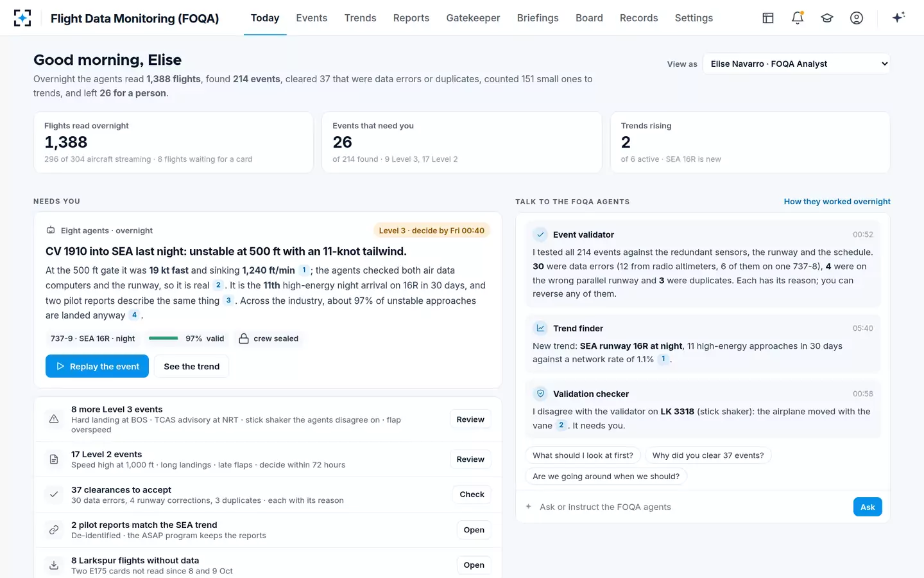Image resolution: width=924 pixels, height=578 pixels.
Task: Open the View as analyst dropdown
Action: coord(796,64)
